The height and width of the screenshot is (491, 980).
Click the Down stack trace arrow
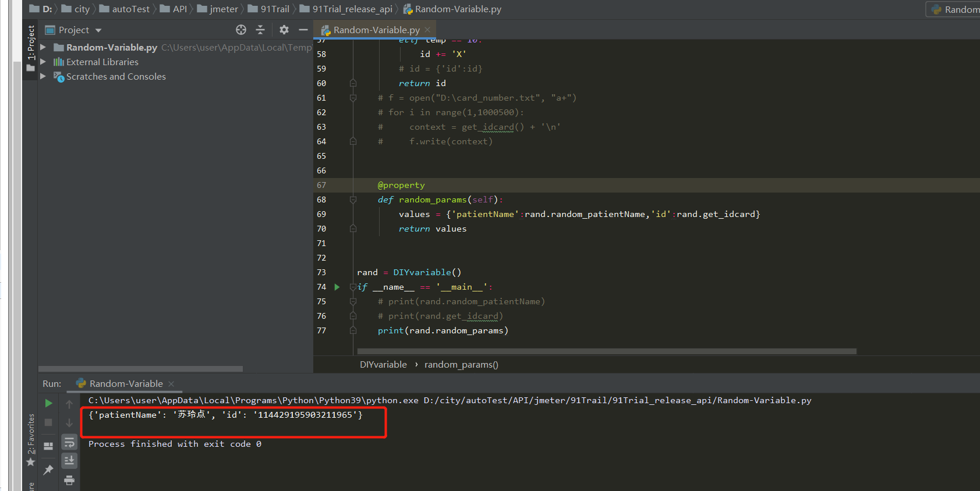click(69, 423)
